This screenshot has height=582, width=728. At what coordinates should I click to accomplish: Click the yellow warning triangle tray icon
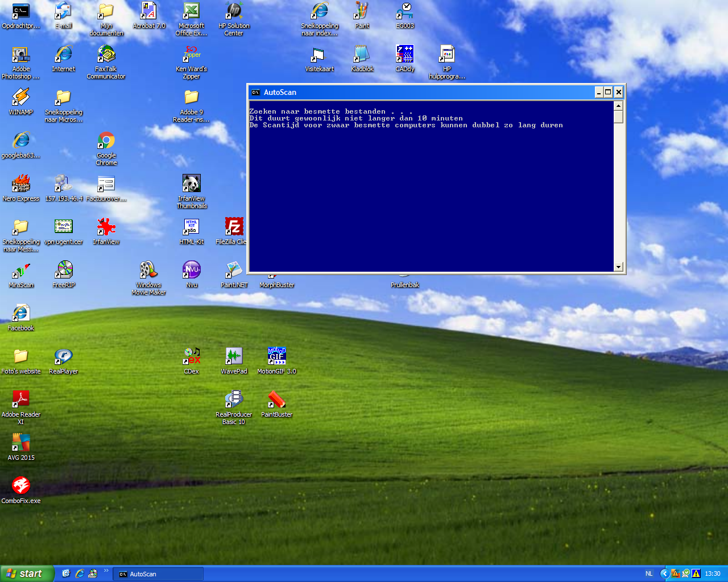[x=696, y=574]
